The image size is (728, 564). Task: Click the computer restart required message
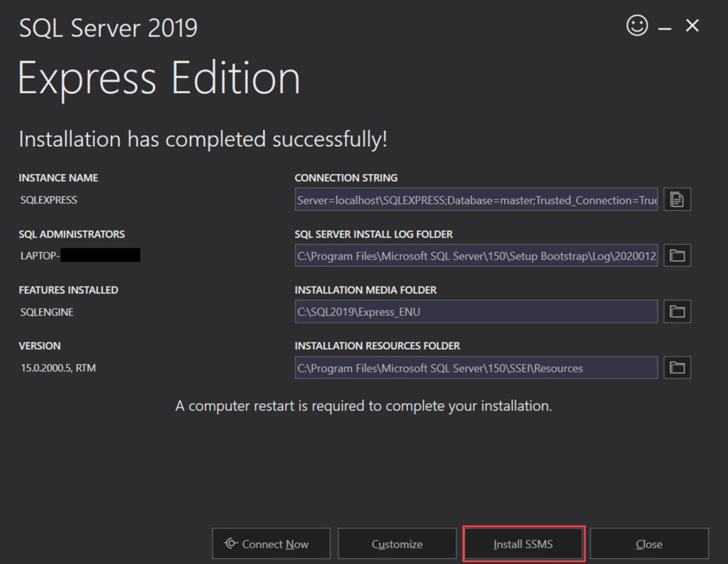coord(363,406)
